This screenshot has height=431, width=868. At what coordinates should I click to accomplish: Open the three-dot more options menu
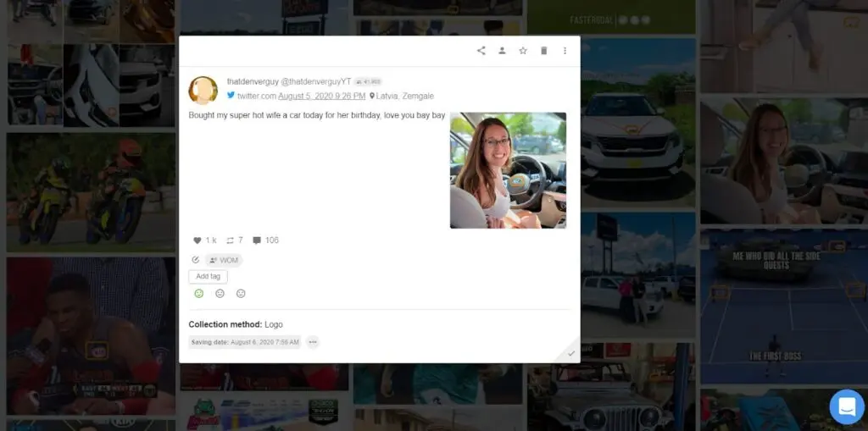point(565,51)
